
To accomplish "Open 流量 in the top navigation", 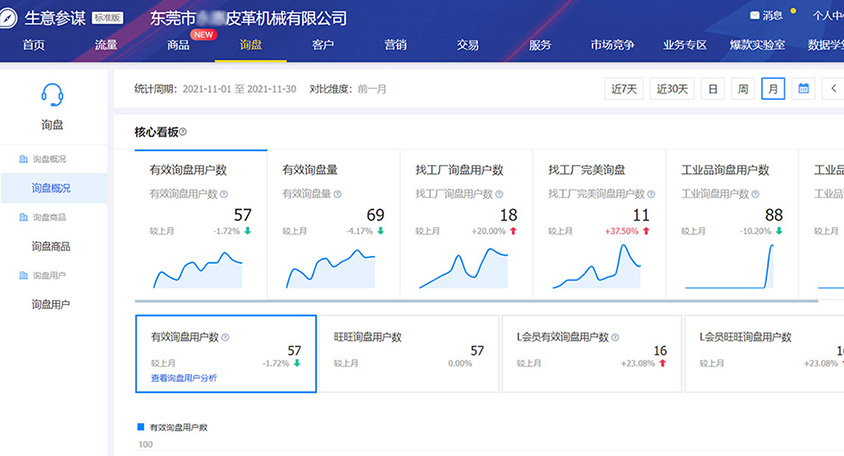I will click(x=106, y=45).
